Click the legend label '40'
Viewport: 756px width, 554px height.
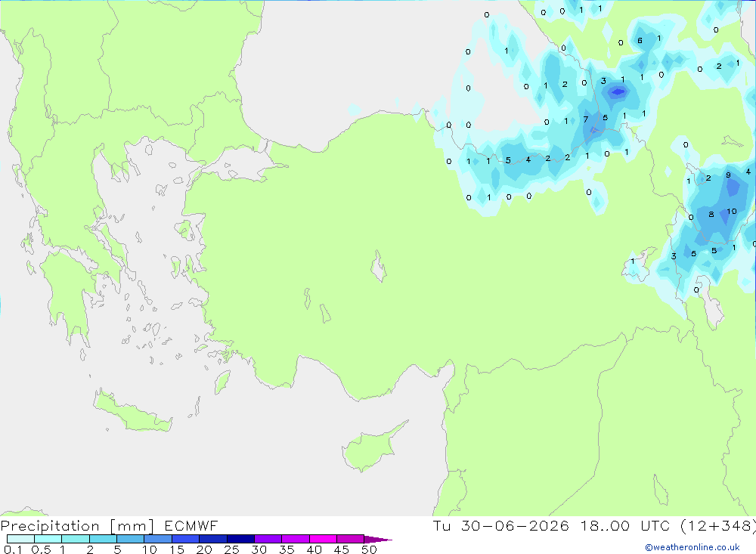point(314,549)
